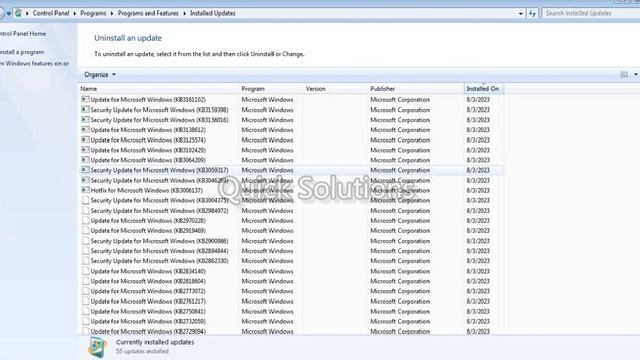The height and width of the screenshot is (360, 640).
Task: Click the icon beside update KB3102429
Action: tap(85, 150)
